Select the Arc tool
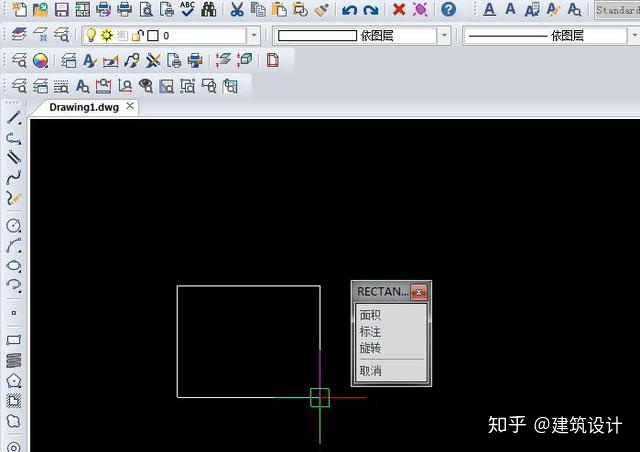This screenshot has height=452, width=640. [x=14, y=245]
